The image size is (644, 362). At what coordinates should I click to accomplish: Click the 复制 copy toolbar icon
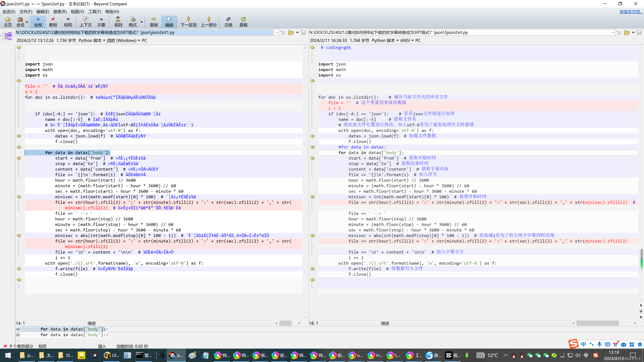pos(154,22)
